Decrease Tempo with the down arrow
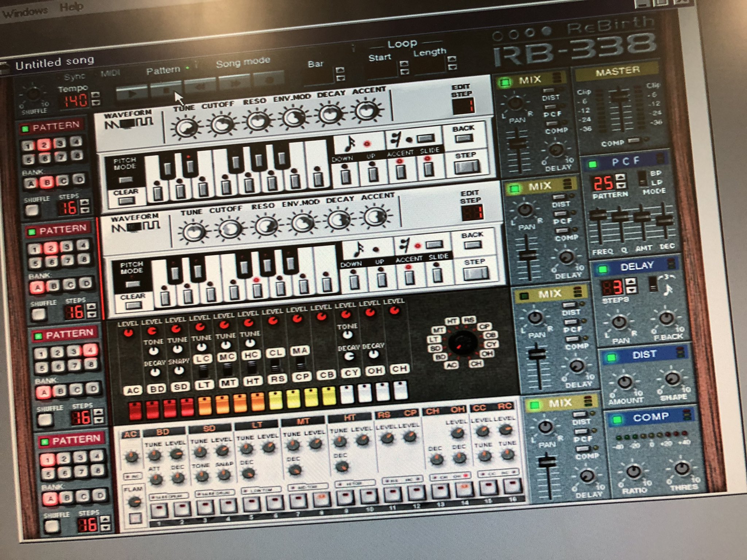This screenshot has height=560, width=747. coord(96,104)
